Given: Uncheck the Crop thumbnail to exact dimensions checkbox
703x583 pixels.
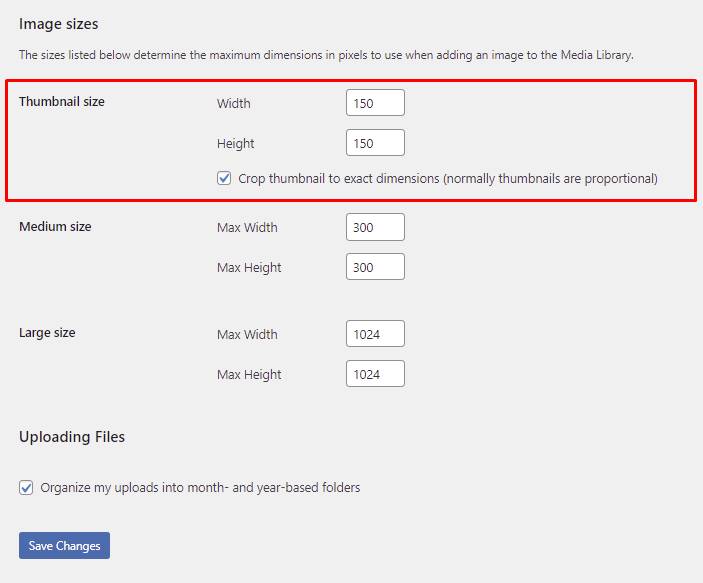Looking at the screenshot, I should click(224, 179).
